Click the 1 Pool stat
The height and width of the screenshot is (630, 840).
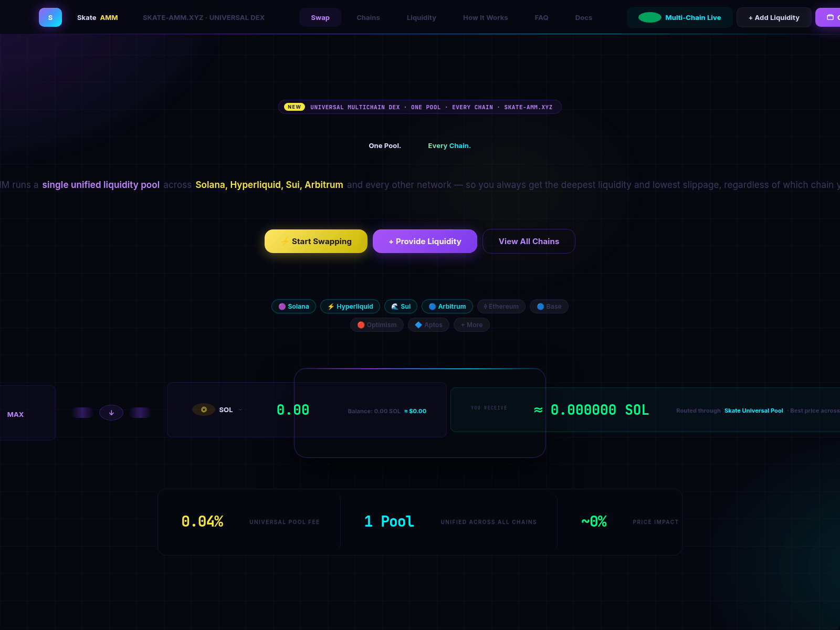(x=389, y=521)
